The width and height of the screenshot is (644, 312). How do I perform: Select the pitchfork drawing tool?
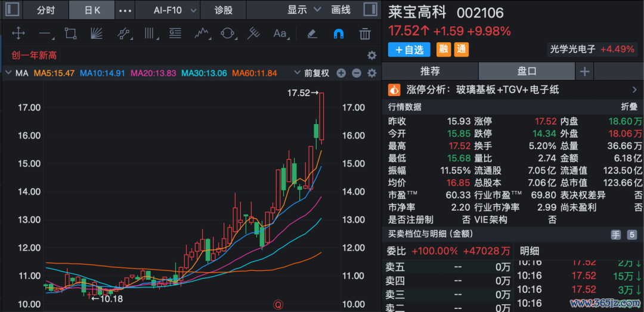(253, 33)
